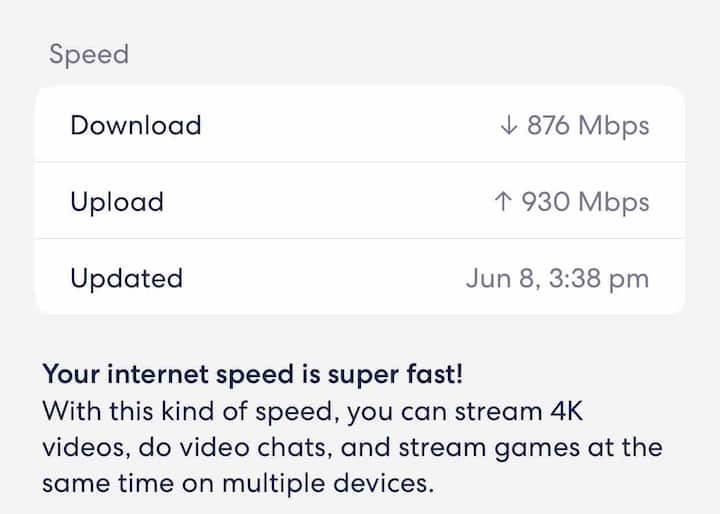Click the Jun 8, 3:38 pm timestamp
The height and width of the screenshot is (514, 720).
[557, 278]
